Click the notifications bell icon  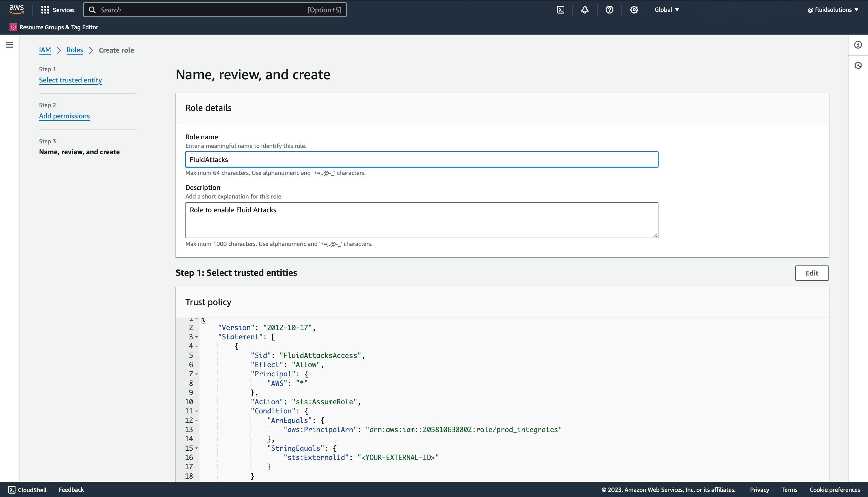tap(585, 10)
